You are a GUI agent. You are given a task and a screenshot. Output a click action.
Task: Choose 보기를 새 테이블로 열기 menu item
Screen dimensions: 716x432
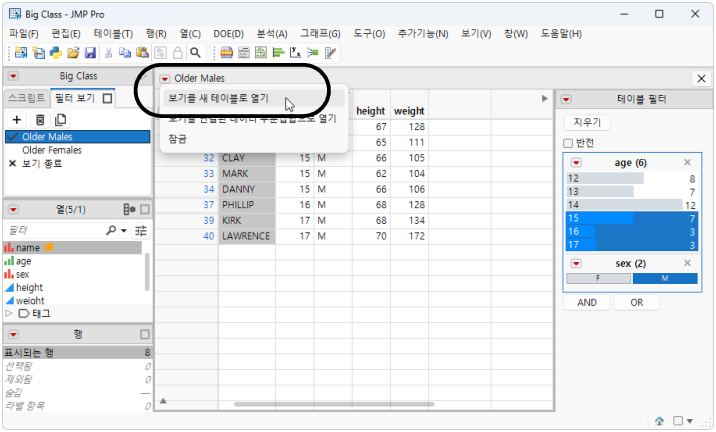click(254, 98)
